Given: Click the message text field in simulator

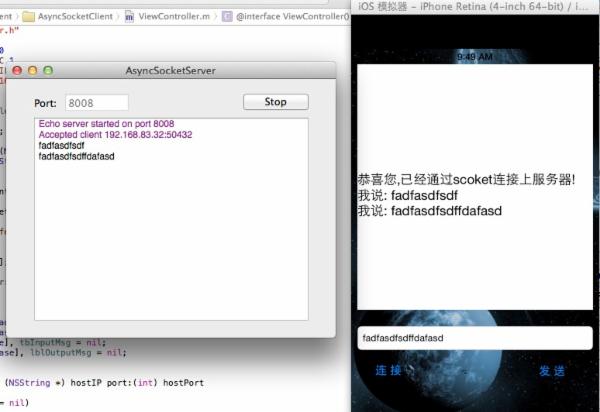Looking at the screenshot, I should (474, 338).
